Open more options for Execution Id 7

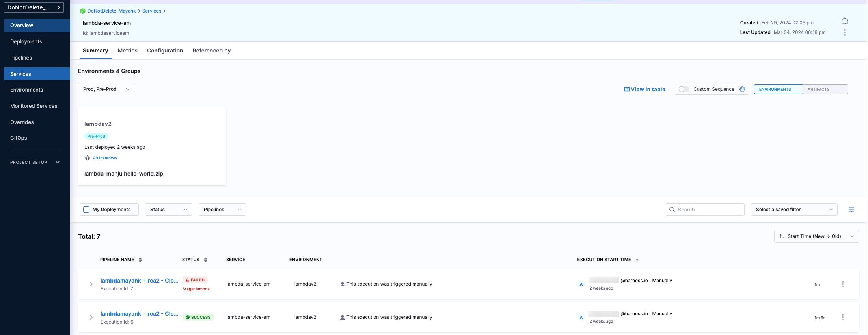(843, 284)
